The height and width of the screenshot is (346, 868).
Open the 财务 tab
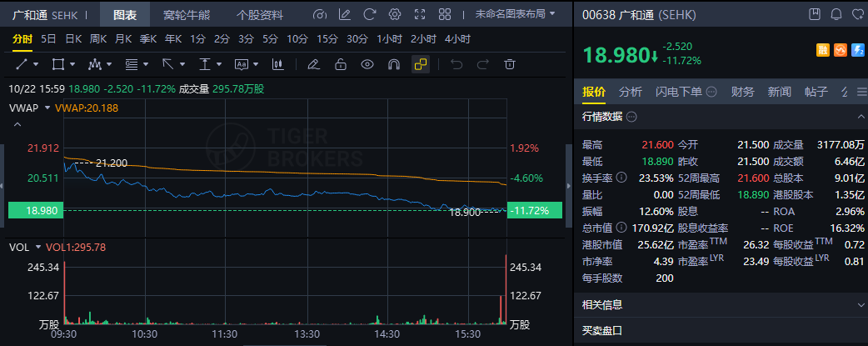coord(742,92)
